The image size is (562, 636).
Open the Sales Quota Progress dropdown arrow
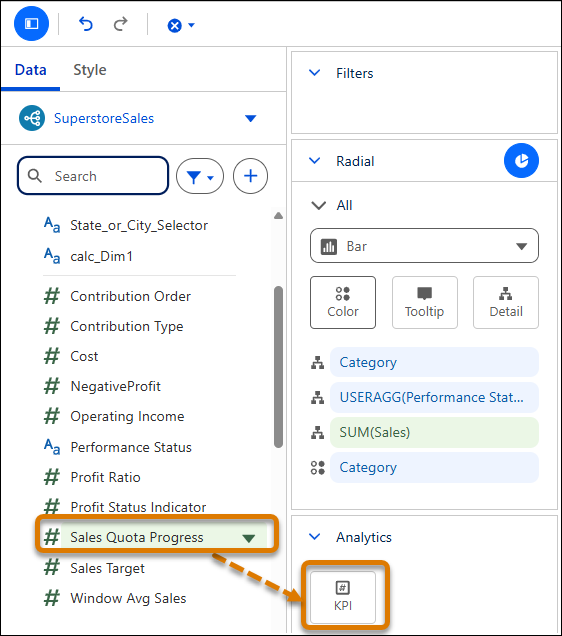(x=249, y=538)
